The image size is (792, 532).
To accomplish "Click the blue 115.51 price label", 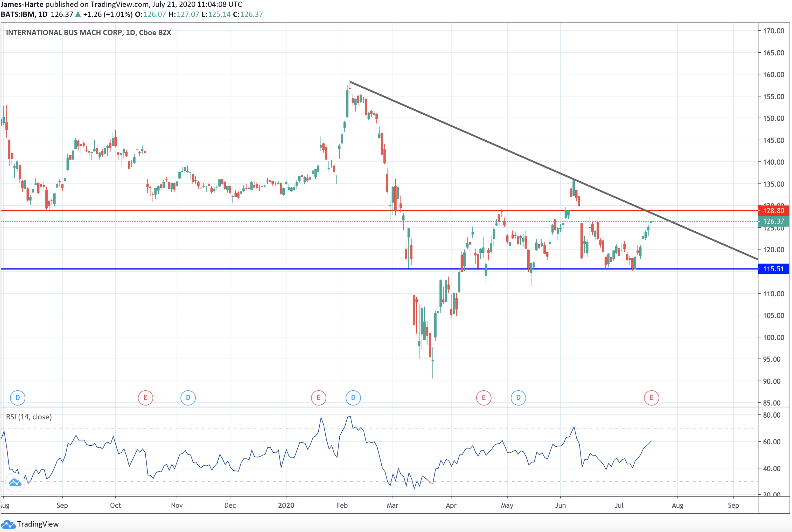I will tap(773, 269).
